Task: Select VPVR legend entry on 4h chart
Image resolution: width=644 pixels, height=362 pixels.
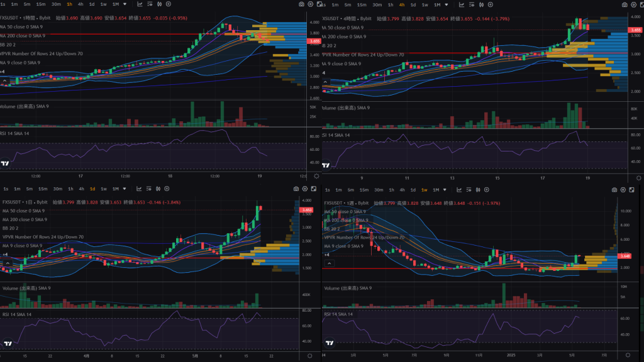Action: [x=363, y=55]
